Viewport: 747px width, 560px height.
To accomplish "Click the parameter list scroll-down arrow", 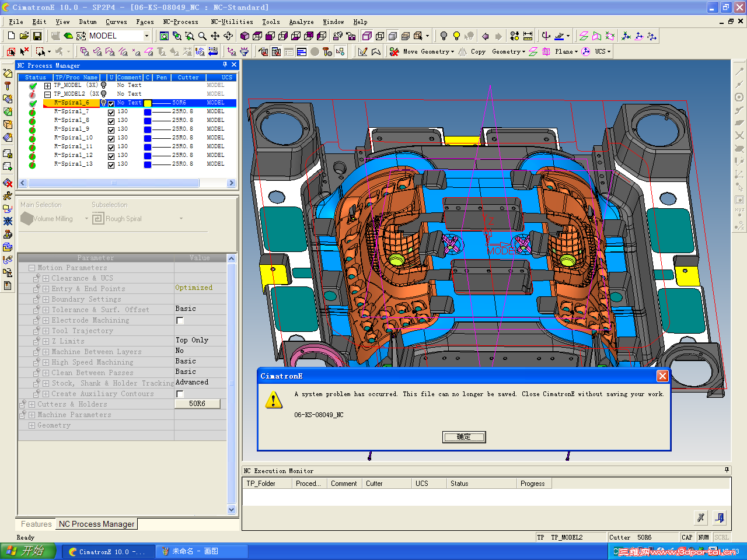I will [231, 509].
